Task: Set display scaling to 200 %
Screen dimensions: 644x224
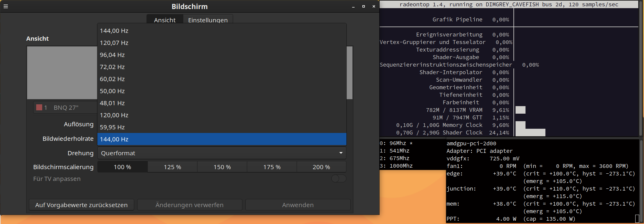Action: 321,167
